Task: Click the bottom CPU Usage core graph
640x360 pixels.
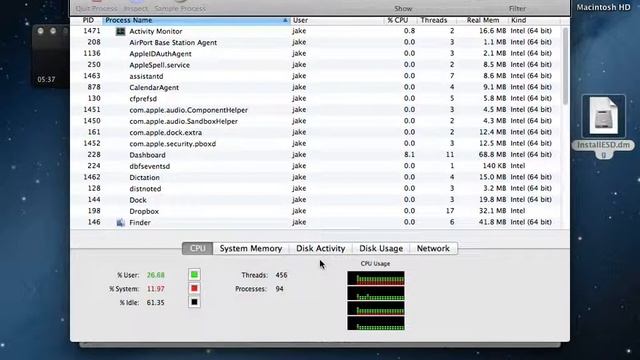Action: (376, 323)
